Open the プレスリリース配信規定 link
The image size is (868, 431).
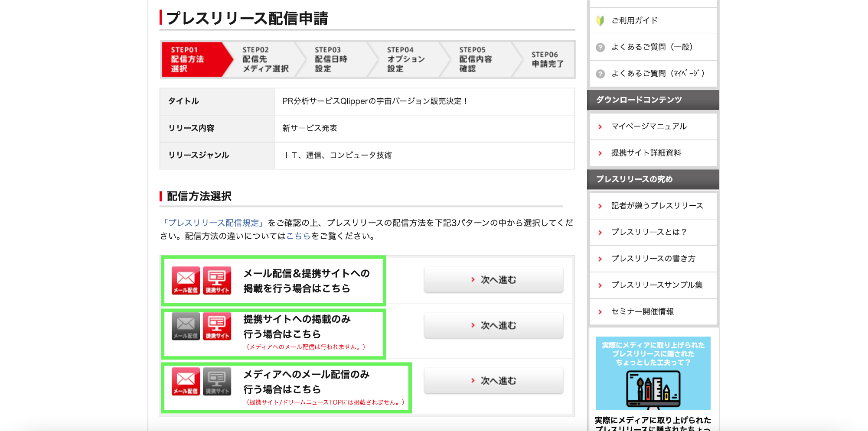pos(213,223)
